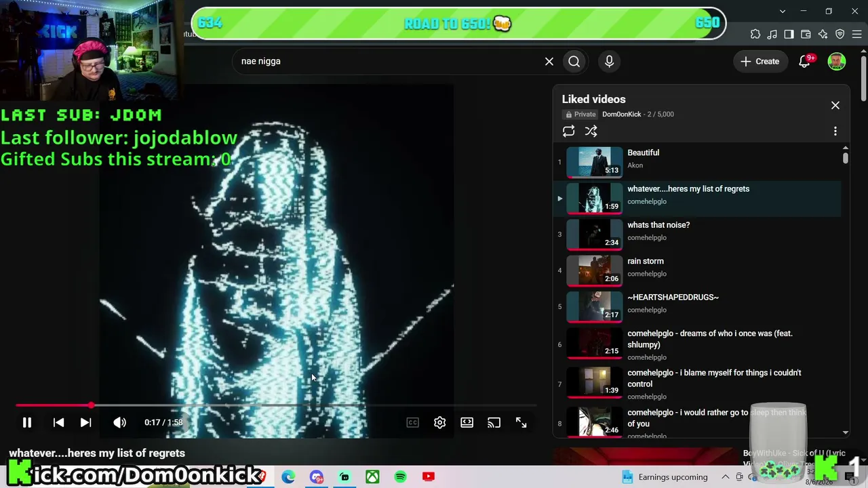
Task: Open the browser music player icon
Action: 772,34
